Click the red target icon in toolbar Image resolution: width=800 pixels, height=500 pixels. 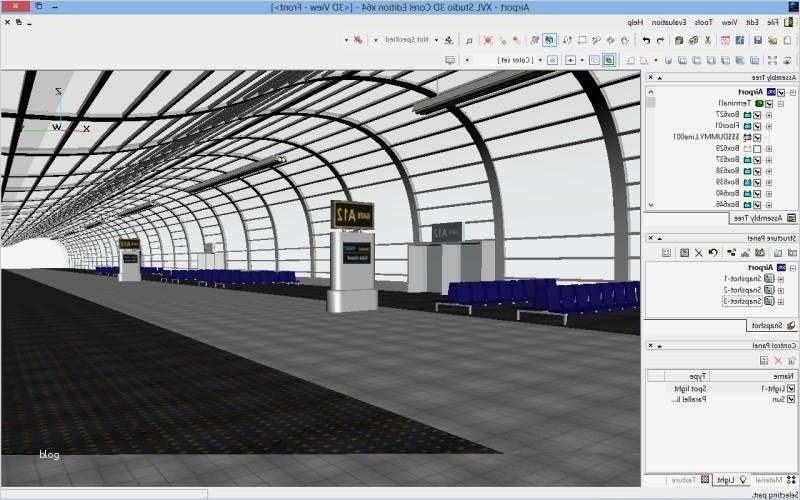(488, 40)
